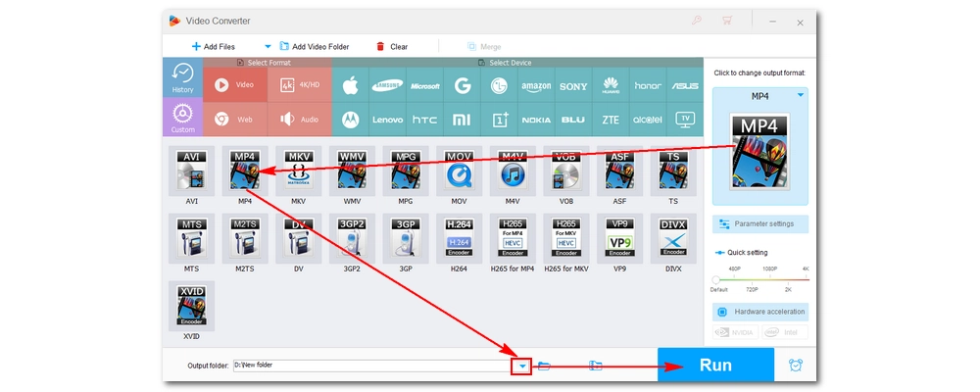Select the HTC device category

[425, 120]
